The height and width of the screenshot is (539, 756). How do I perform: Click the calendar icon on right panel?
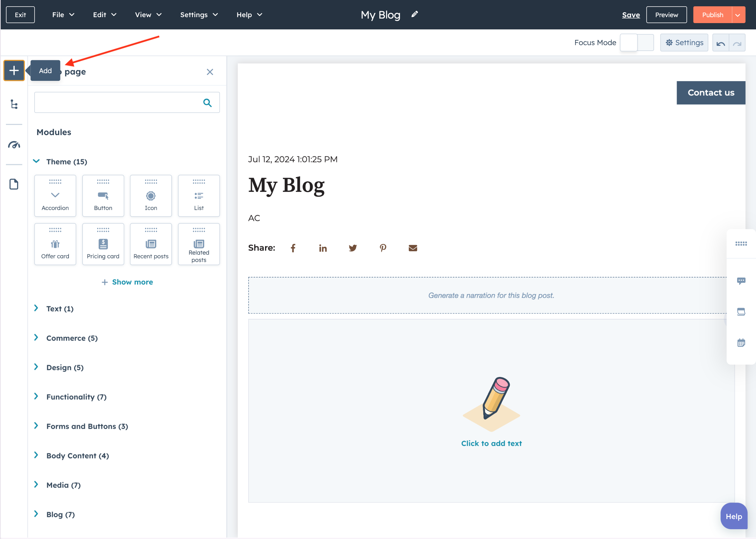741,343
